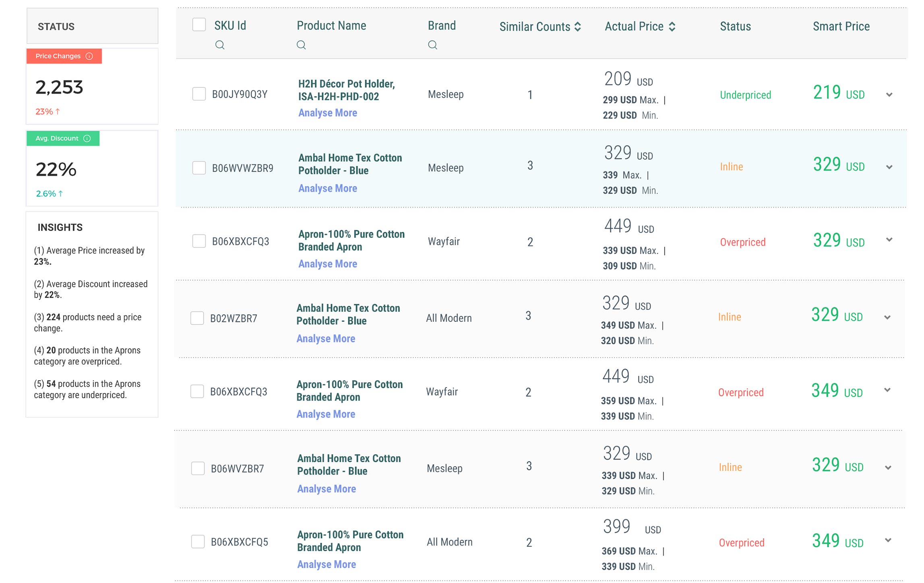Click the Product Name search icon
The height and width of the screenshot is (583, 924).
(301, 45)
